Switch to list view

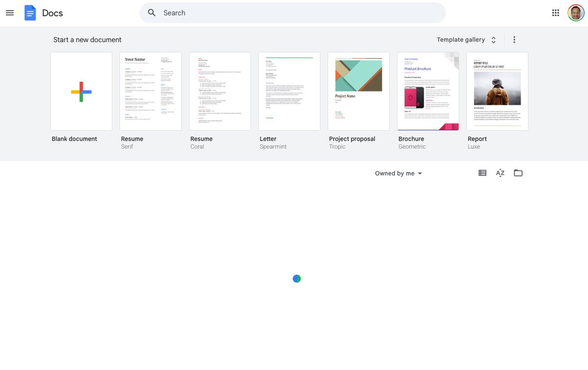[483, 173]
